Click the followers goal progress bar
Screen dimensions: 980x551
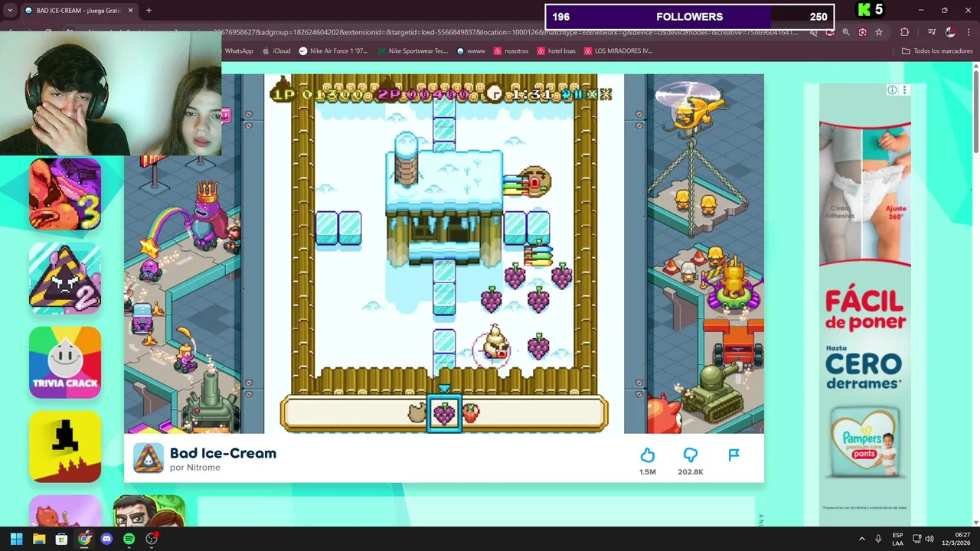[689, 17]
